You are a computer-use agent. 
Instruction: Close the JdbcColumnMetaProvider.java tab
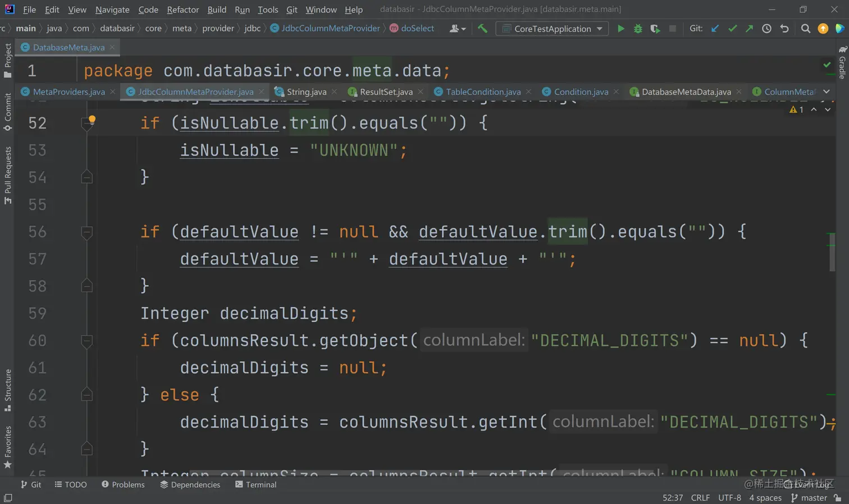[x=261, y=91]
